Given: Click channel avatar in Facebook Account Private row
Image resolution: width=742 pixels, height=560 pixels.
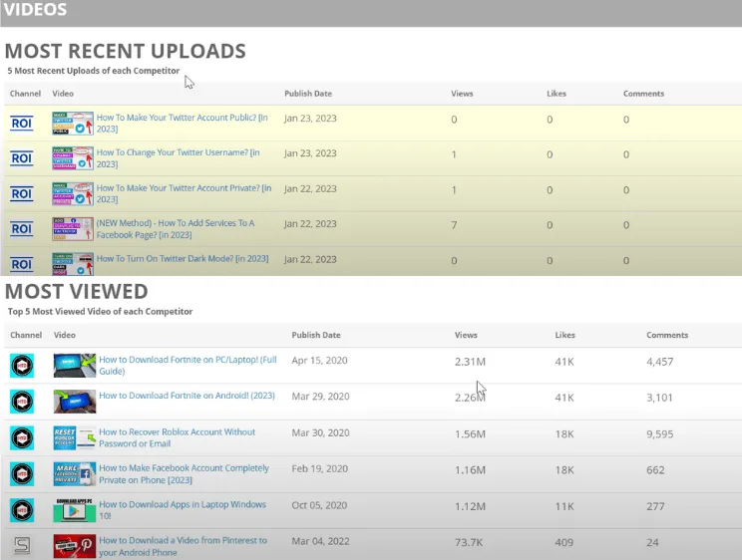Looking at the screenshot, I should (x=22, y=474).
